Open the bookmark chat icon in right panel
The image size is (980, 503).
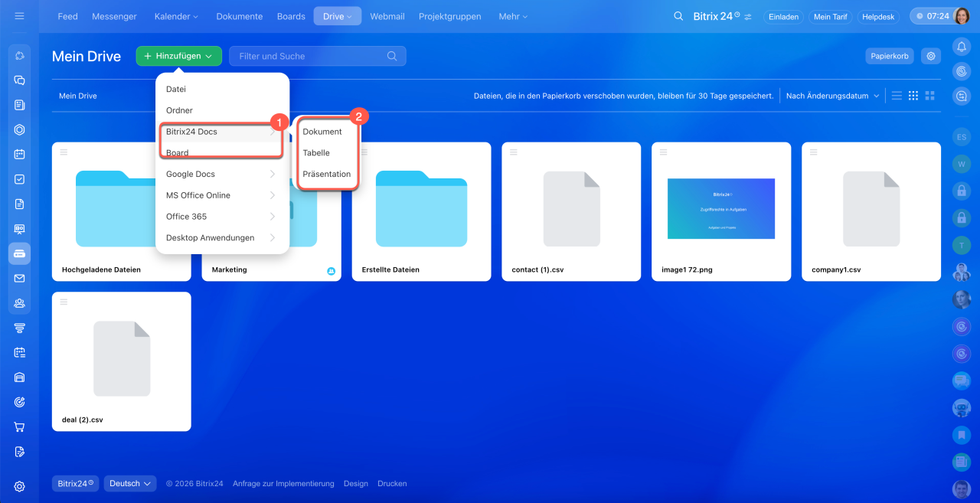pyautogui.click(x=962, y=435)
